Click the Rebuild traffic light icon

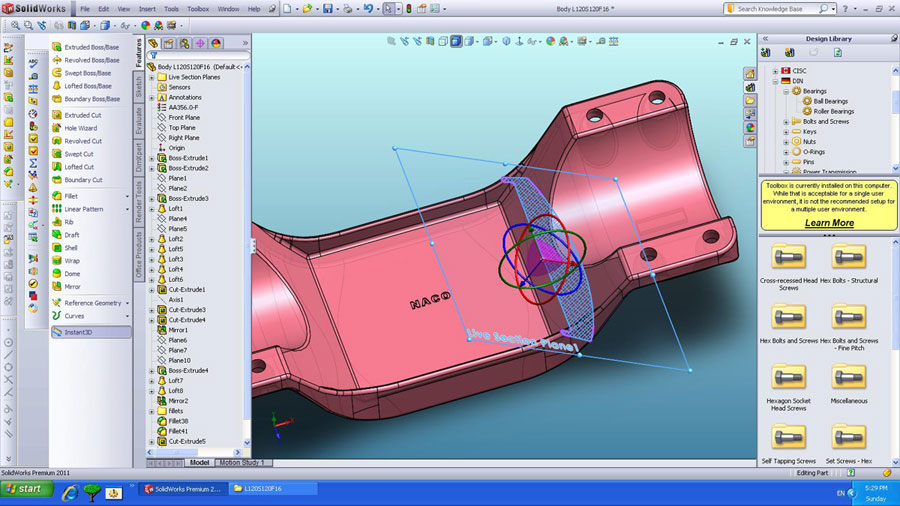(x=409, y=9)
